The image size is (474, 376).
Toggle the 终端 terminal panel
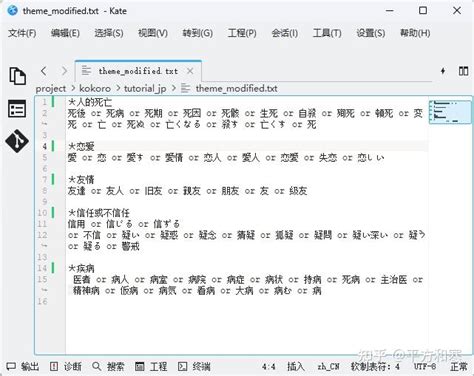click(x=194, y=367)
